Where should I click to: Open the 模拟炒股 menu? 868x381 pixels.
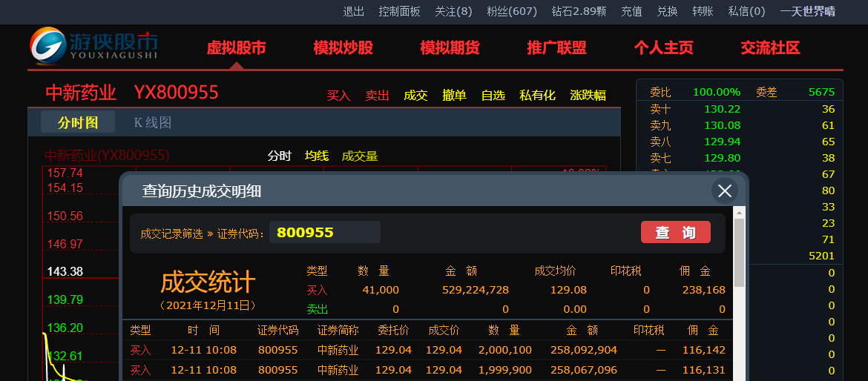tap(343, 48)
